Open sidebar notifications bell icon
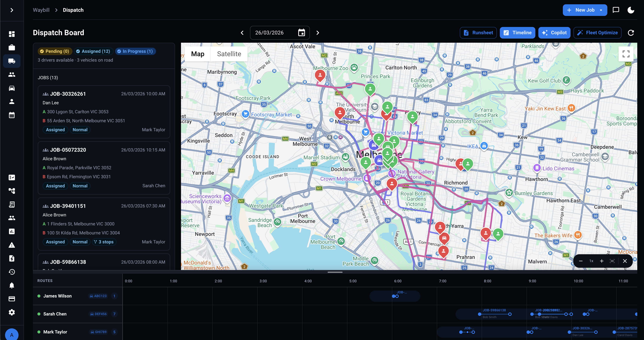 click(x=12, y=285)
